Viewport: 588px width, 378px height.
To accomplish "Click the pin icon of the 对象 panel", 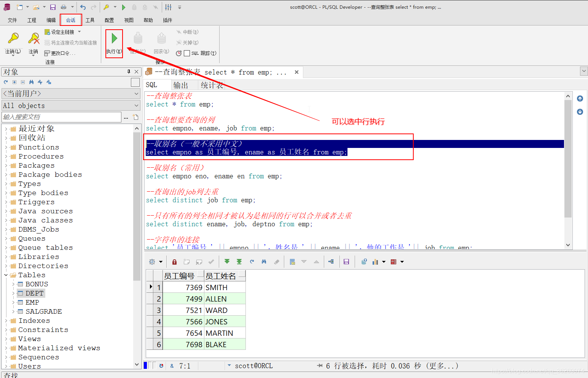I will coord(129,71).
